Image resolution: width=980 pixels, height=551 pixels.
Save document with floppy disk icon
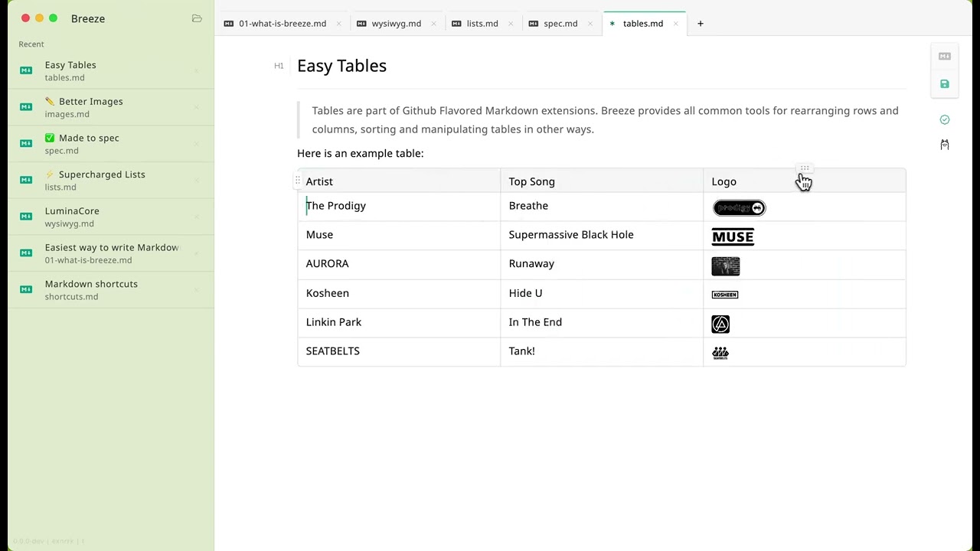pos(944,84)
